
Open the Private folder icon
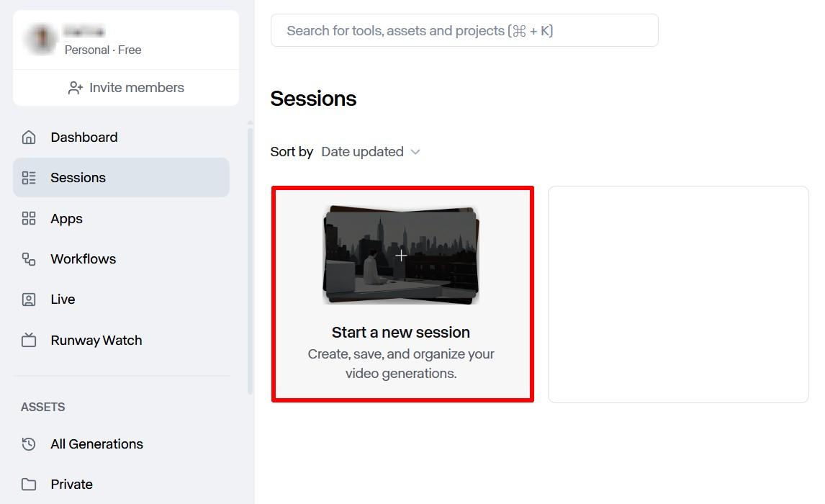[x=29, y=485]
